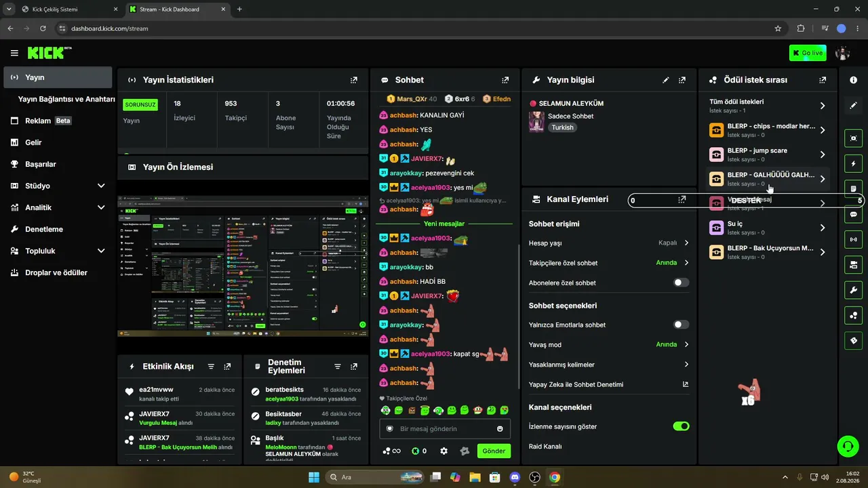Open the profile avatar menu
The image size is (868, 488).
pyautogui.click(x=843, y=53)
